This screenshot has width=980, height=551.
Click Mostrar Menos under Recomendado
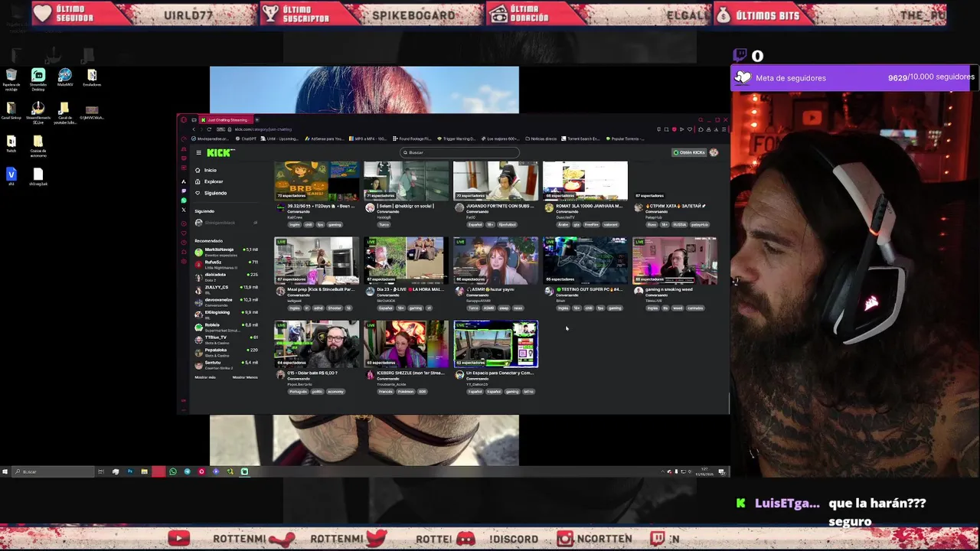245,377
